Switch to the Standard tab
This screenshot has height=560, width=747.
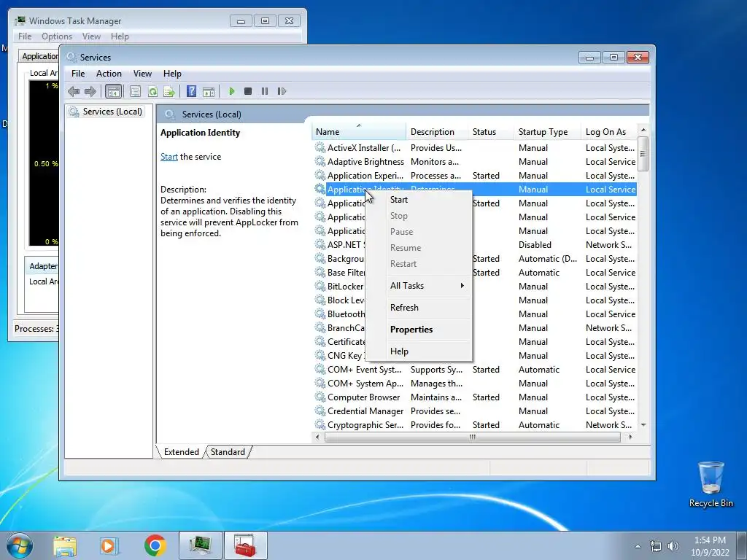[x=228, y=452]
